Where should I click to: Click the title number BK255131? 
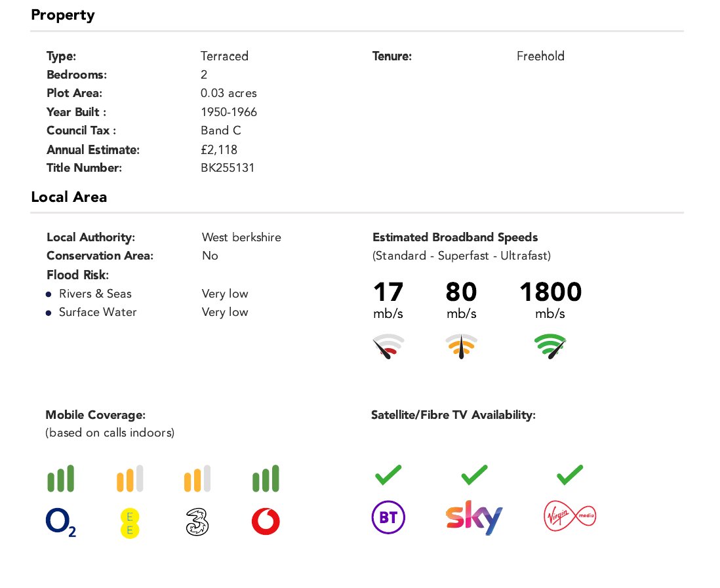click(228, 168)
